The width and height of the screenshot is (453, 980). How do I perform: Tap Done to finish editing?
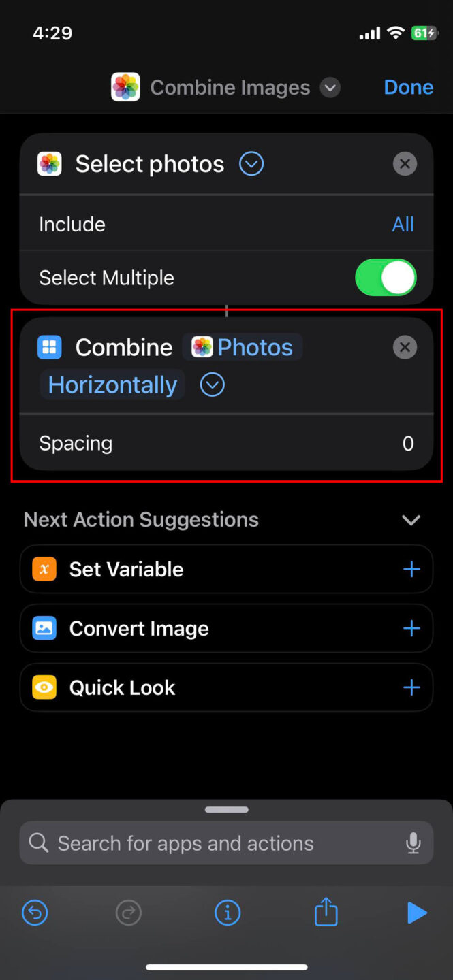click(408, 87)
